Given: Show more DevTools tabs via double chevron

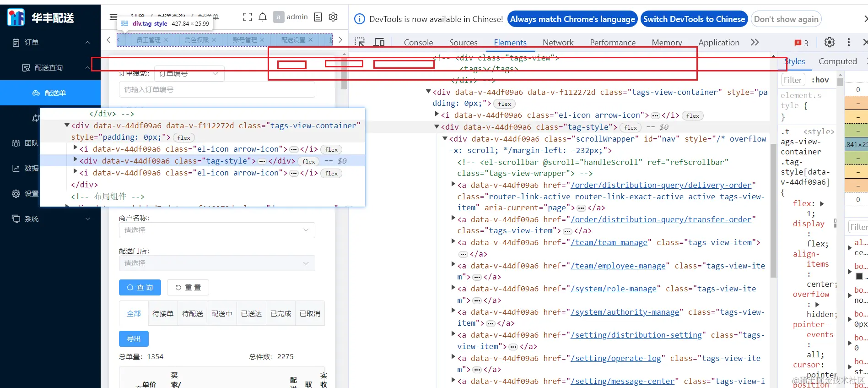Looking at the screenshot, I should click(755, 42).
